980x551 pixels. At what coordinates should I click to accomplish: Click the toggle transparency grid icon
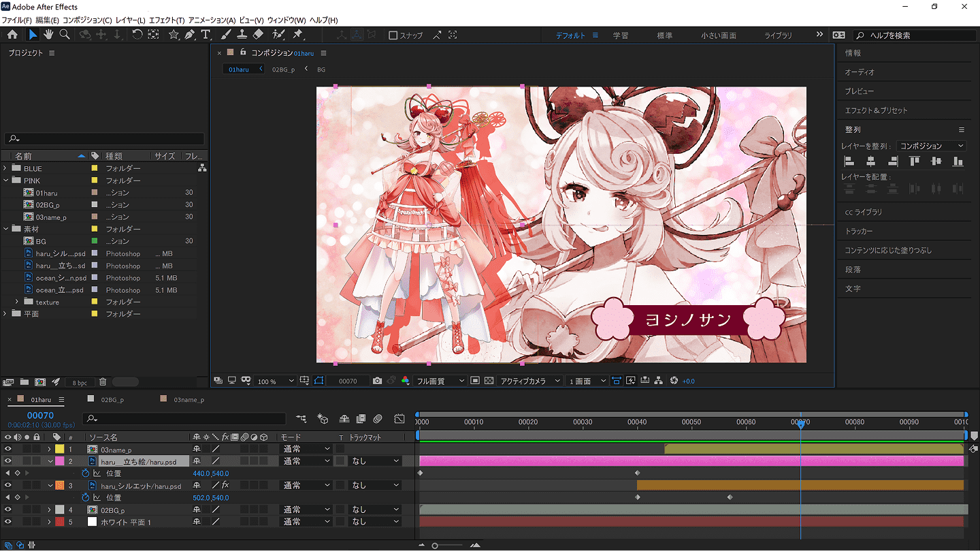[489, 381]
